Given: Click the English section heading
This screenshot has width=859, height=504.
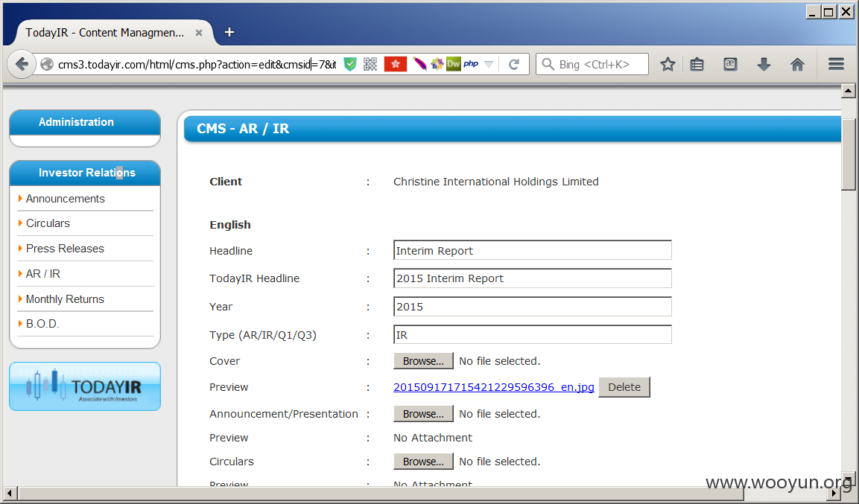Looking at the screenshot, I should tap(230, 225).
